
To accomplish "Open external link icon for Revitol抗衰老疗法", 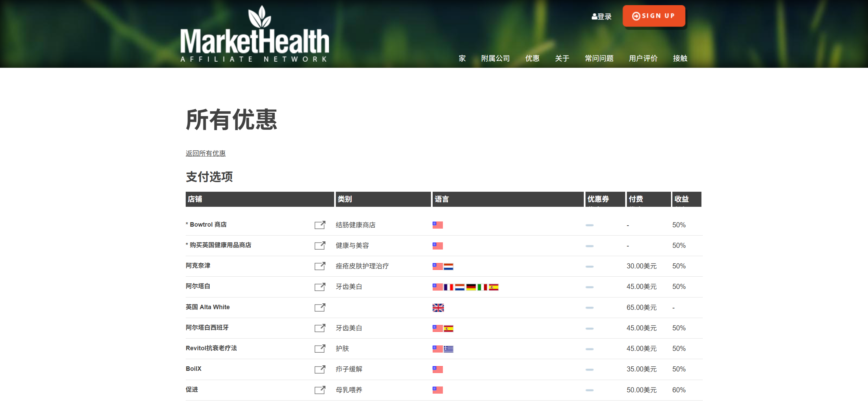I will coord(320,349).
